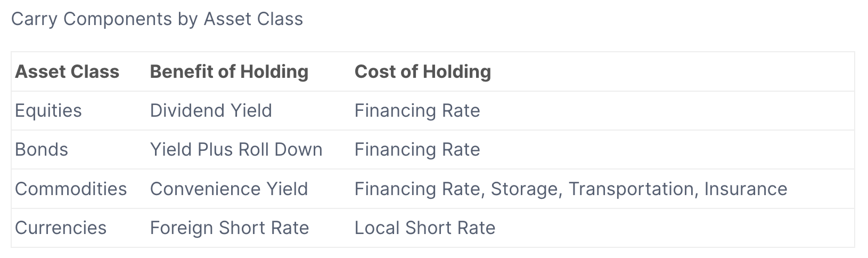Screen dimensions: 868x258
Task: Select the Asset Class column header
Action: coord(67,72)
